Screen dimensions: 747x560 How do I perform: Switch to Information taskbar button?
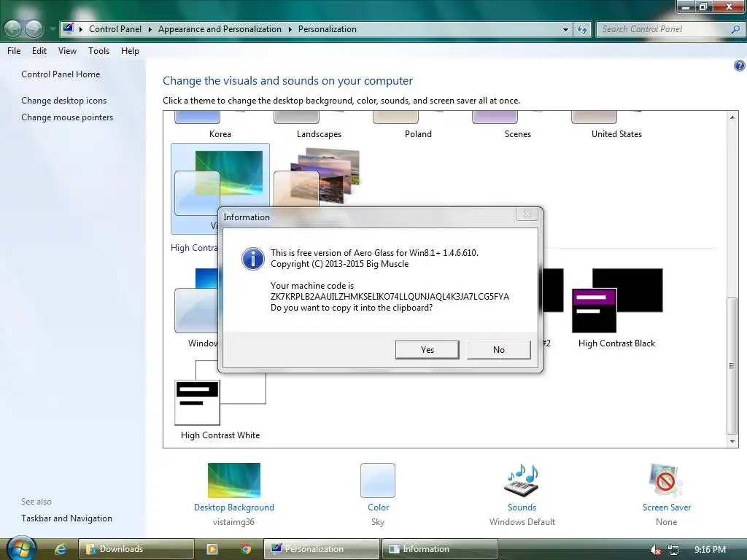point(440,549)
